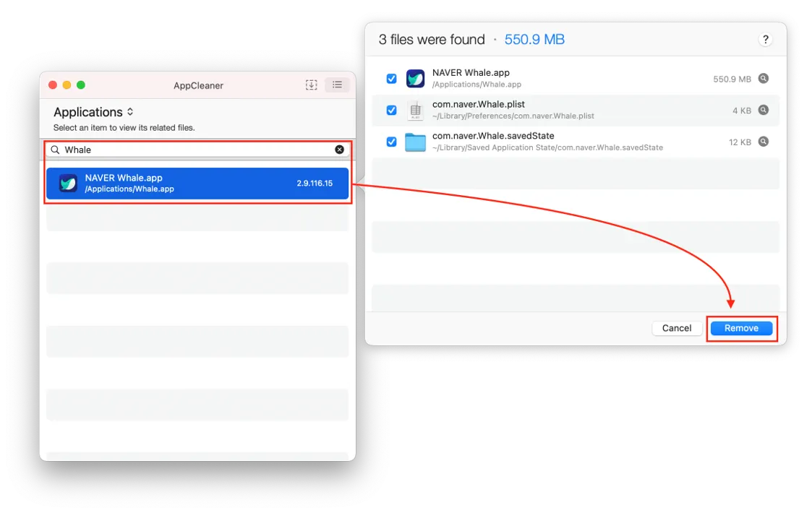The image size is (812, 513).
Task: Open help with the question mark button
Action: (766, 39)
